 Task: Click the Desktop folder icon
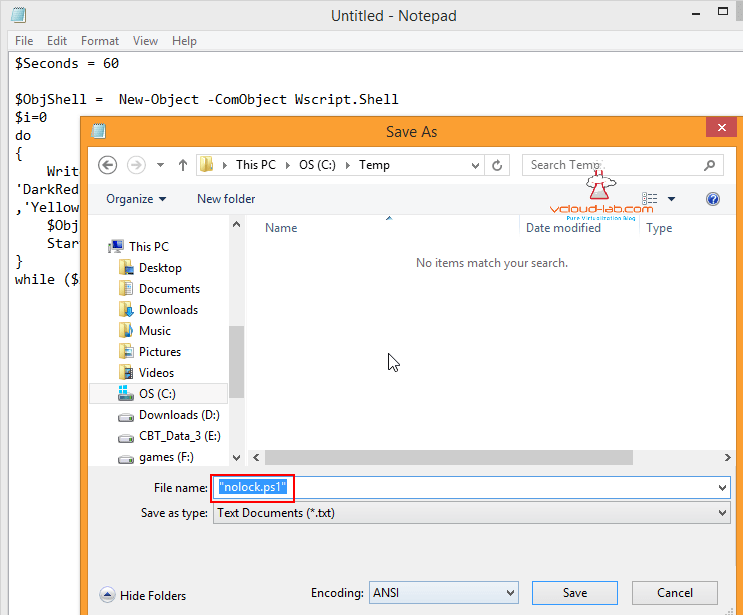tap(126, 268)
